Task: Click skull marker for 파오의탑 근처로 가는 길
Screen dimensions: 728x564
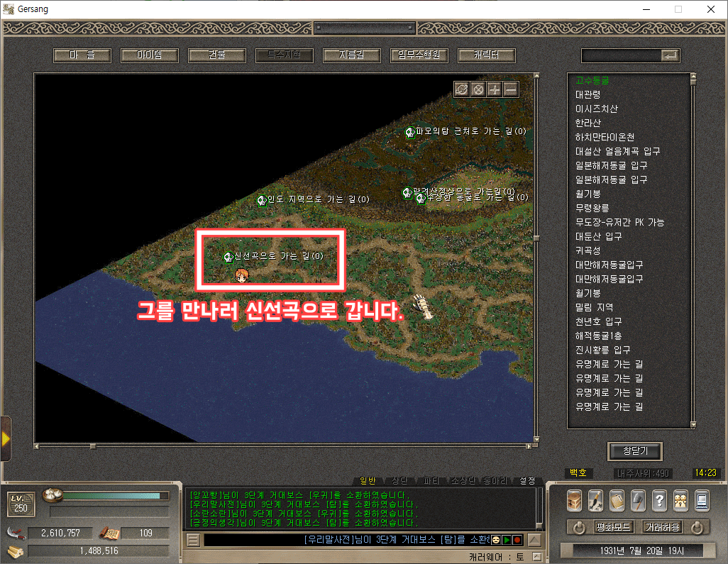Action: [x=410, y=132]
